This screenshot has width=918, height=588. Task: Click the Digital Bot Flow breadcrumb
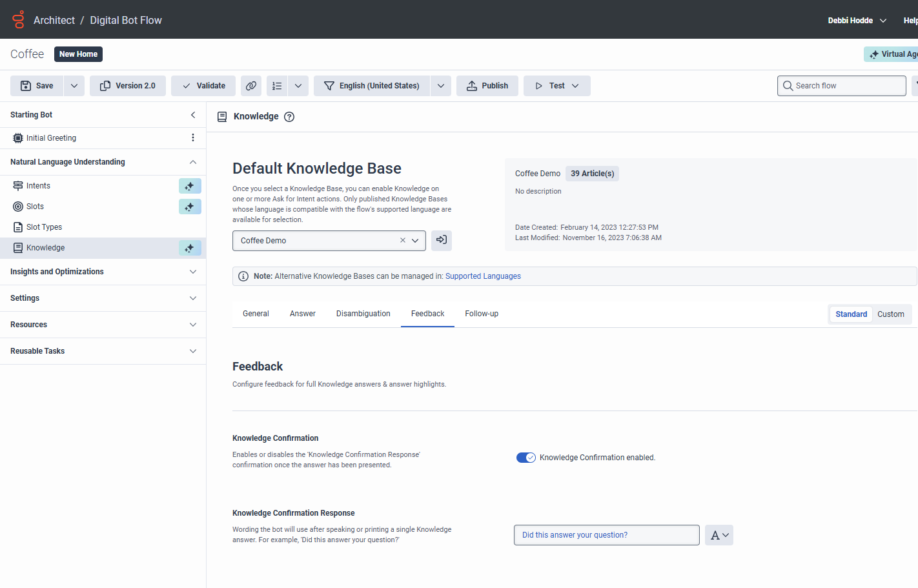click(x=126, y=21)
